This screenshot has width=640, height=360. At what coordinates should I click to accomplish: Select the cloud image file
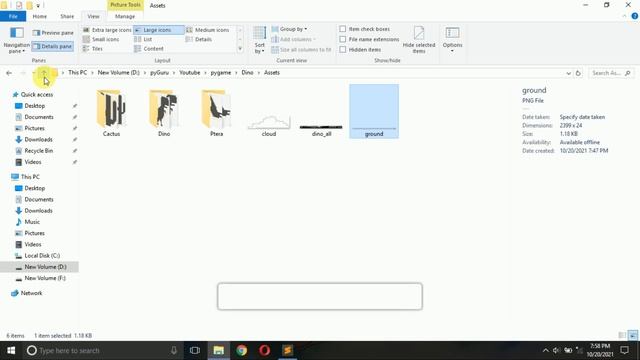point(269,125)
